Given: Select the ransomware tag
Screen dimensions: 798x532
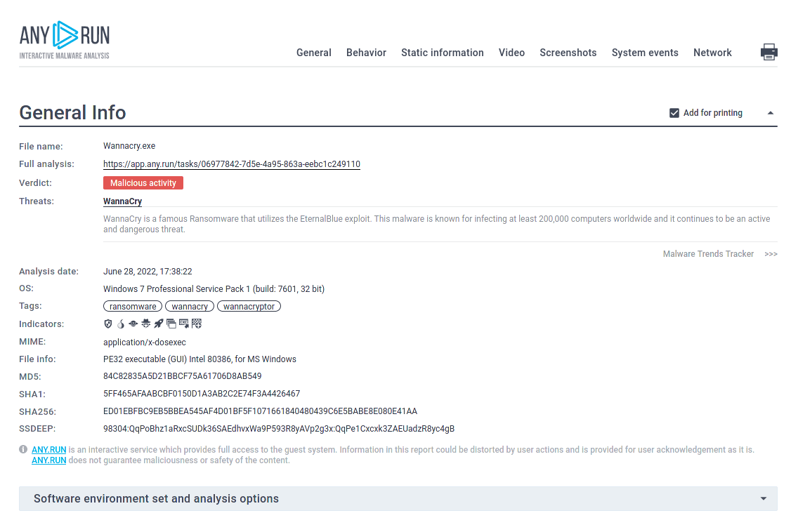Looking at the screenshot, I should (x=133, y=307).
